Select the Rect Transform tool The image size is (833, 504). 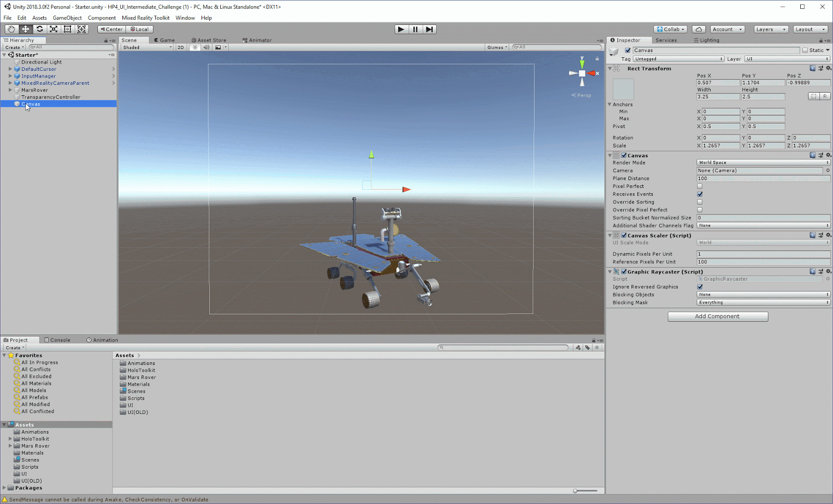click(68, 29)
